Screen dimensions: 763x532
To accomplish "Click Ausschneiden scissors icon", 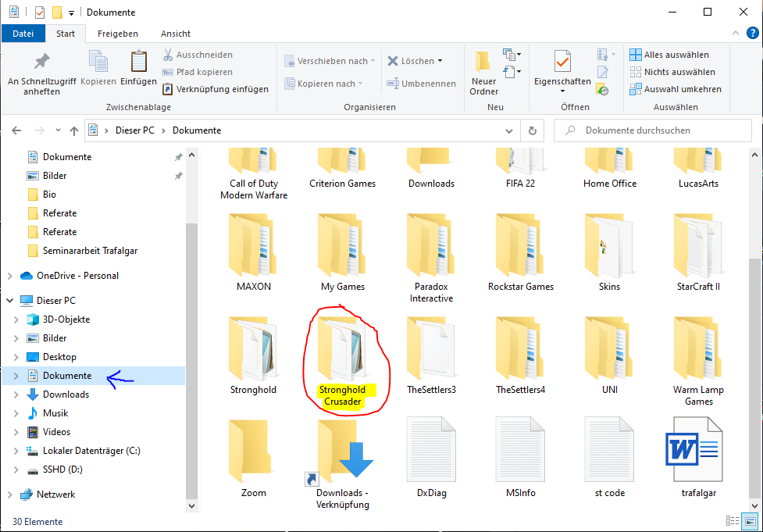I will 168,55.
